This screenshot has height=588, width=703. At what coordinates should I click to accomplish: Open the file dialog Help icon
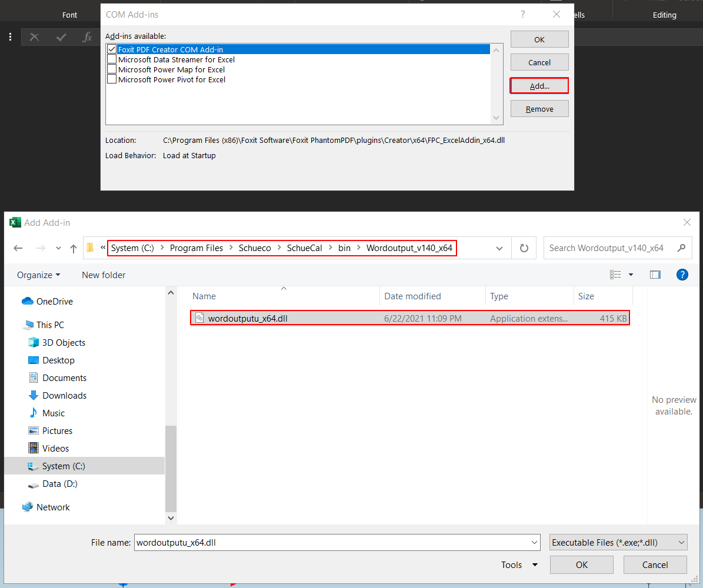pos(682,275)
